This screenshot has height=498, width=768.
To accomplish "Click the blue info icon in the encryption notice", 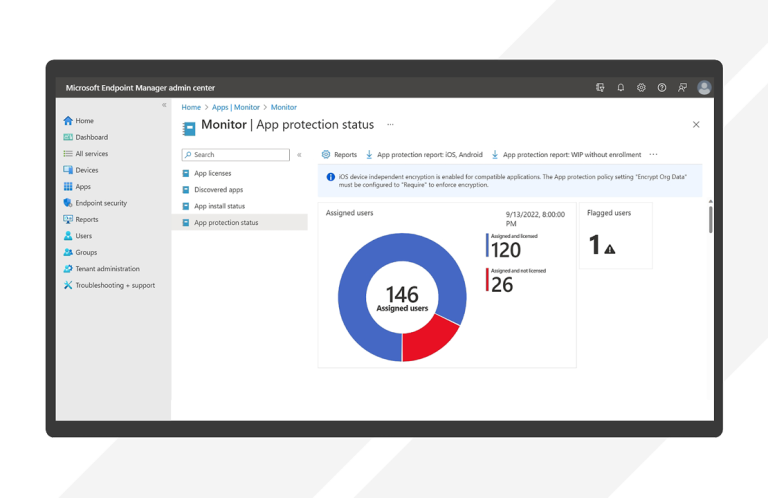I will [x=331, y=177].
